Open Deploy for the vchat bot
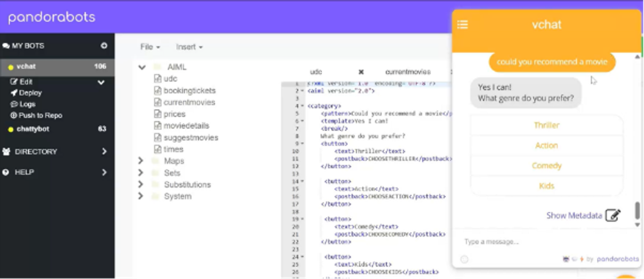 (26, 93)
